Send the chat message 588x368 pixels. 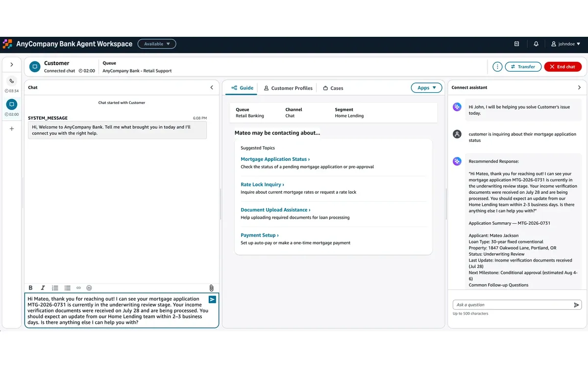coord(212,299)
